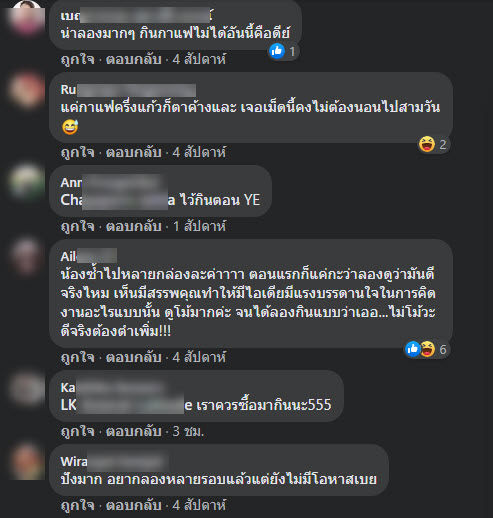Viewport: 493px width, 518px height.
Task: Open Wira commenter's profile avatar
Action: (27, 462)
